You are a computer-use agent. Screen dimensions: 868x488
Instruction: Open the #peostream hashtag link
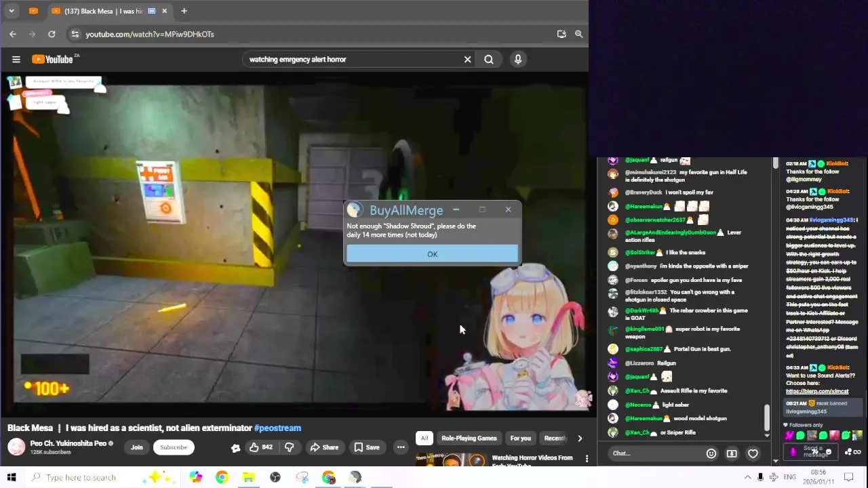point(277,428)
